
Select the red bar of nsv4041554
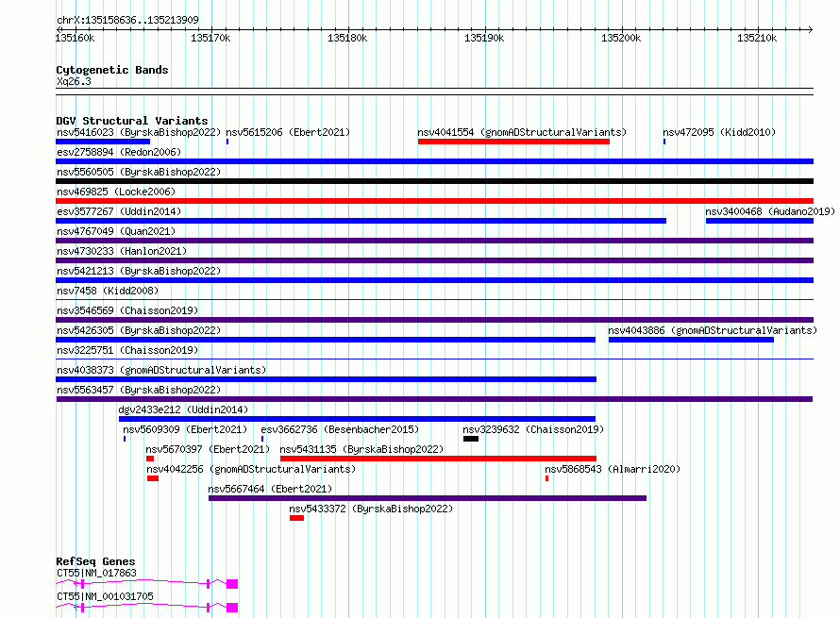pyautogui.click(x=513, y=142)
